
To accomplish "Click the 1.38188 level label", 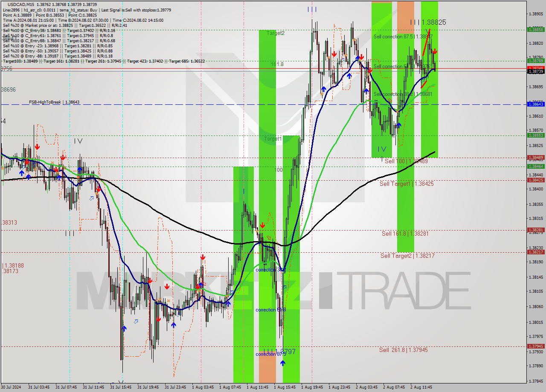I will pyautogui.click(x=13, y=265).
